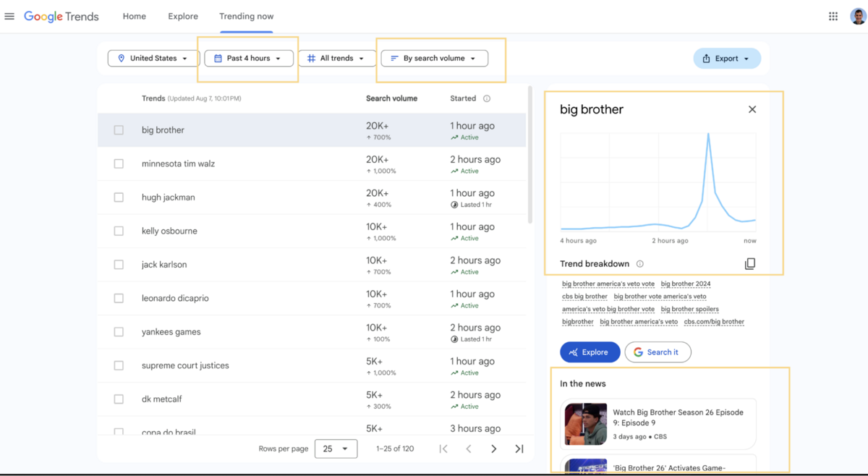Open the big brother 2024 query
This screenshot has height=476, width=868.
point(686,284)
